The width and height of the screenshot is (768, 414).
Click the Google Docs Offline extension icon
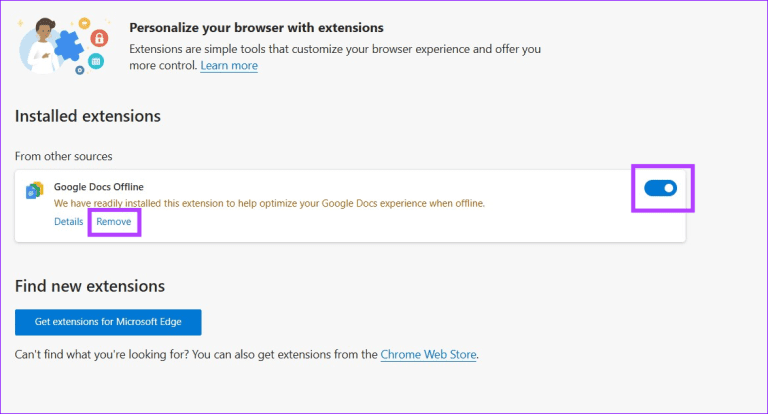(x=34, y=190)
